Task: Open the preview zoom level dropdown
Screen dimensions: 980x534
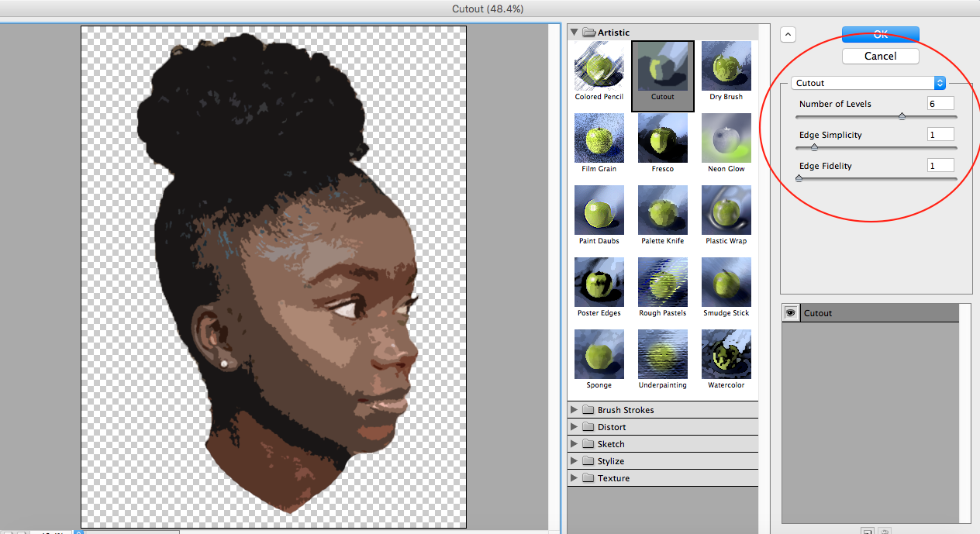Action: pos(78,532)
